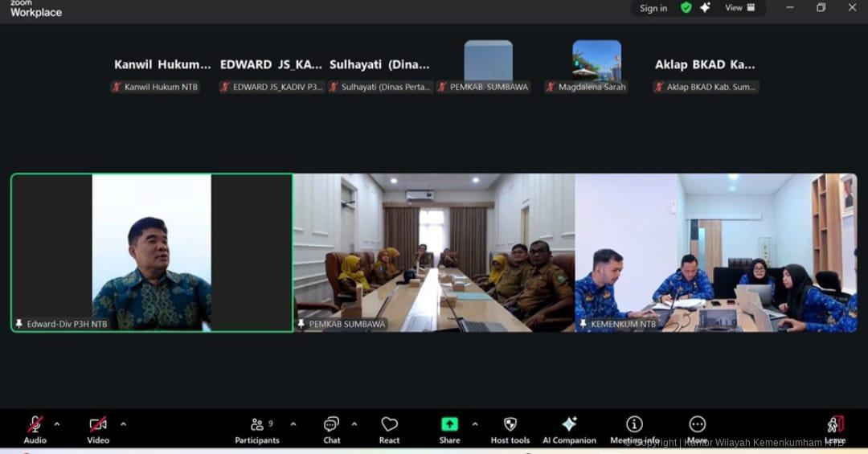Click the React heart icon
The width and height of the screenshot is (868, 454).
point(389,429)
